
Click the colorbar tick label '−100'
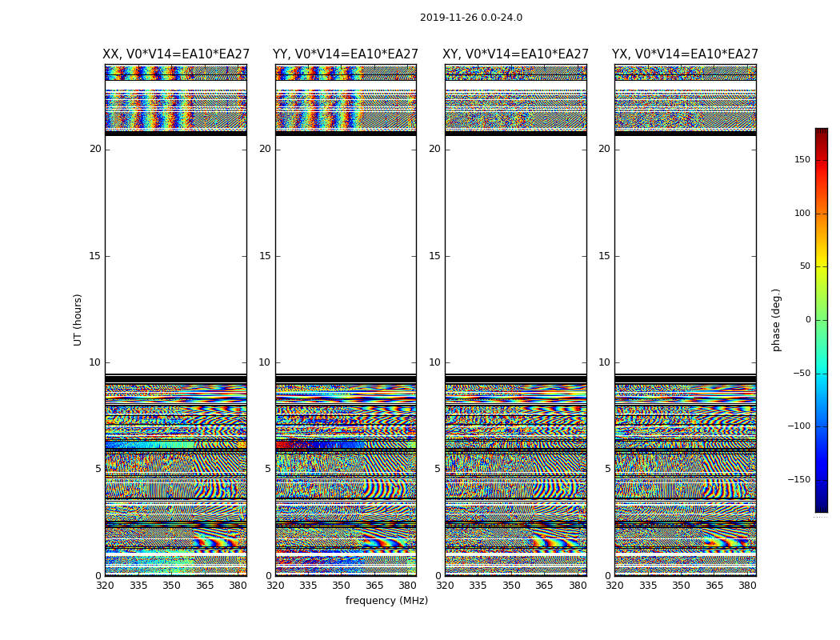[799, 426]
